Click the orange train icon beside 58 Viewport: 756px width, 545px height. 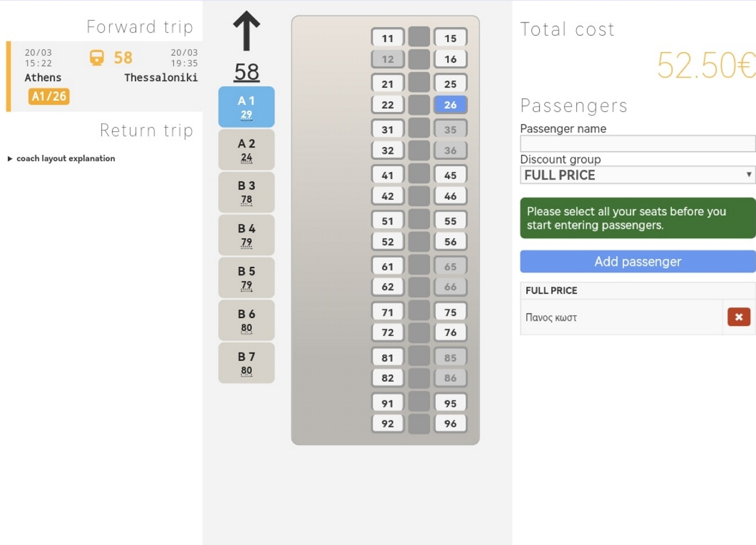(97, 58)
